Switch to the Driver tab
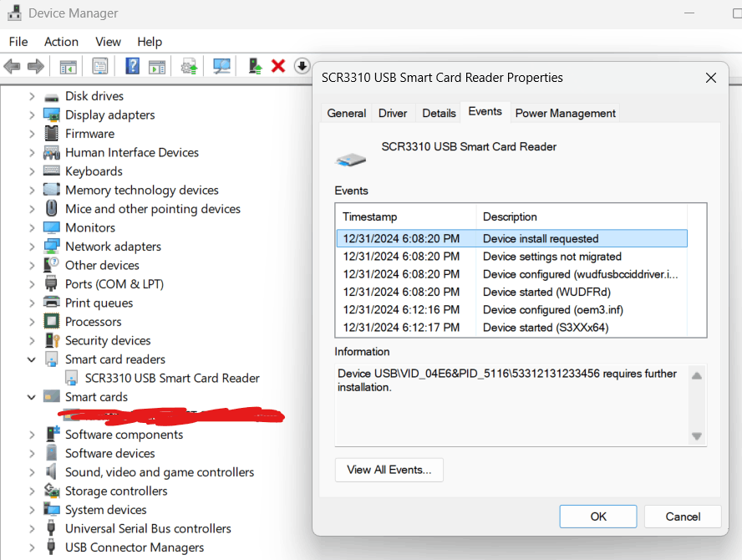Screen dimensions: 742x560 [x=393, y=114]
